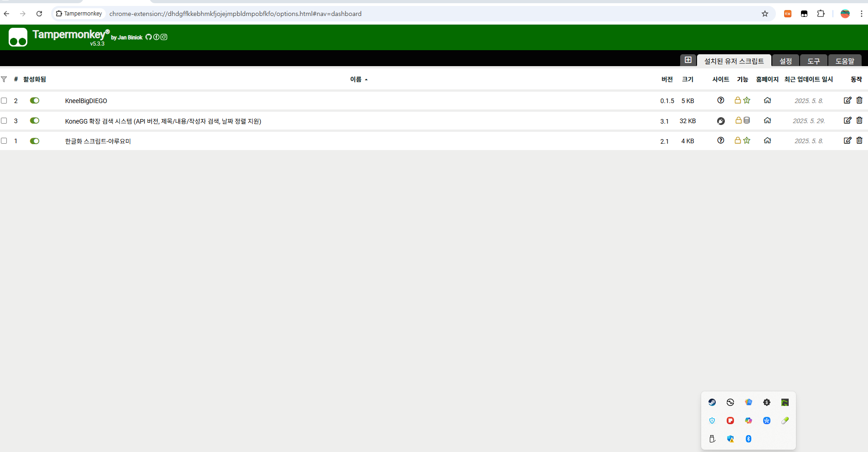Open homepage icon for 한글화 스크립트-야루요미

click(x=767, y=140)
